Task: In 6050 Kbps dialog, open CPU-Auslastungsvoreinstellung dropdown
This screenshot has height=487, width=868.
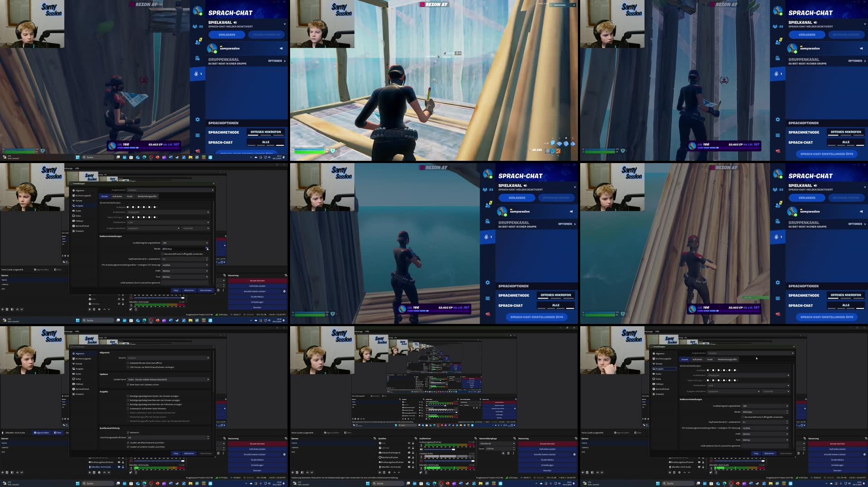Action: pos(185,265)
